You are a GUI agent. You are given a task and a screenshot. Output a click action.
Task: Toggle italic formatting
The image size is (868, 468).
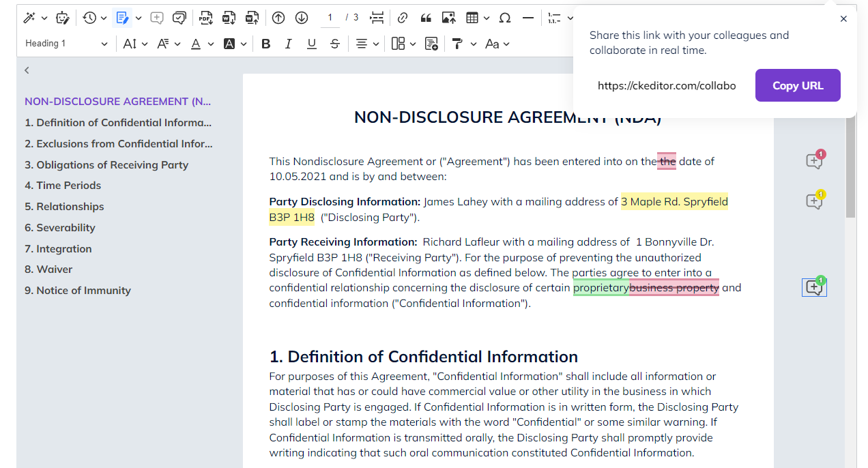coord(289,44)
